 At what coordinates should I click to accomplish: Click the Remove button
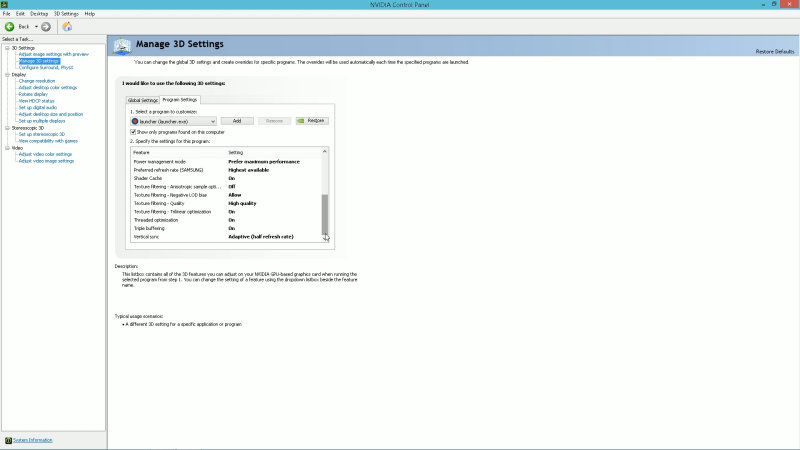tap(274, 121)
